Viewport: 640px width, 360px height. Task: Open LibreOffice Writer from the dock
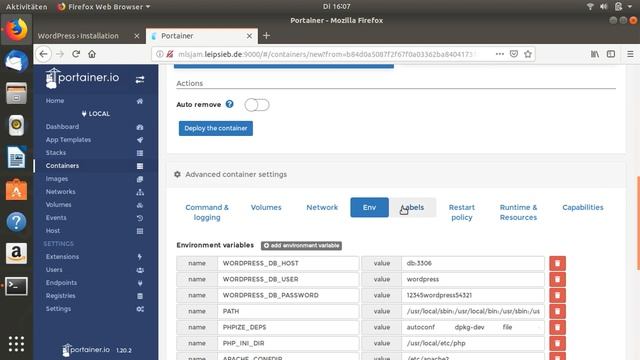(x=16, y=157)
